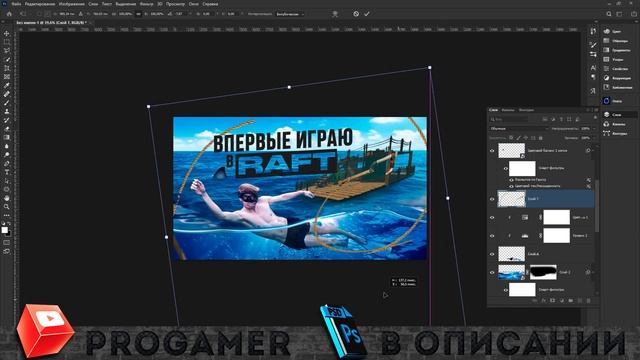This screenshot has height=360, width=640.
Task: Commit the transform with the checkmark icon
Action: 367,14
